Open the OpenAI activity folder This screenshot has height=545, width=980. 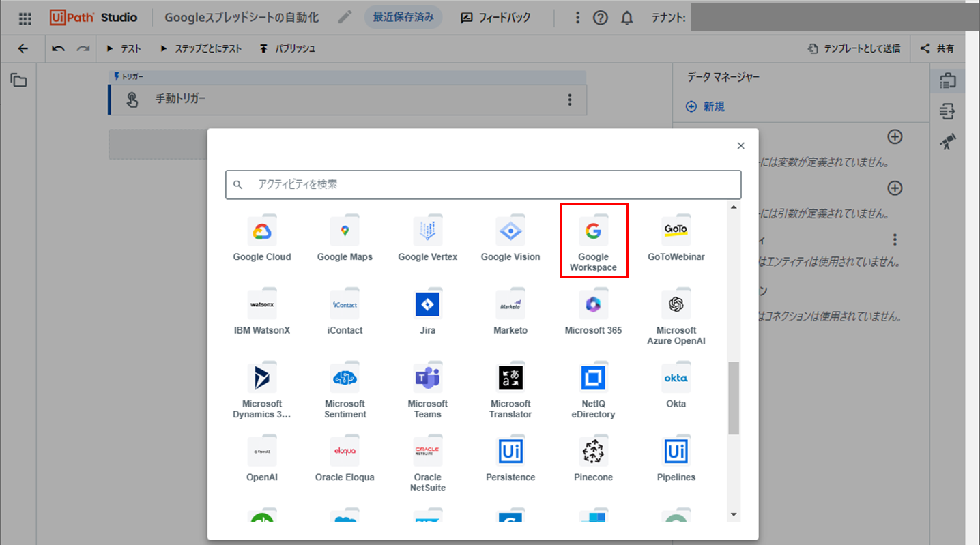click(262, 459)
